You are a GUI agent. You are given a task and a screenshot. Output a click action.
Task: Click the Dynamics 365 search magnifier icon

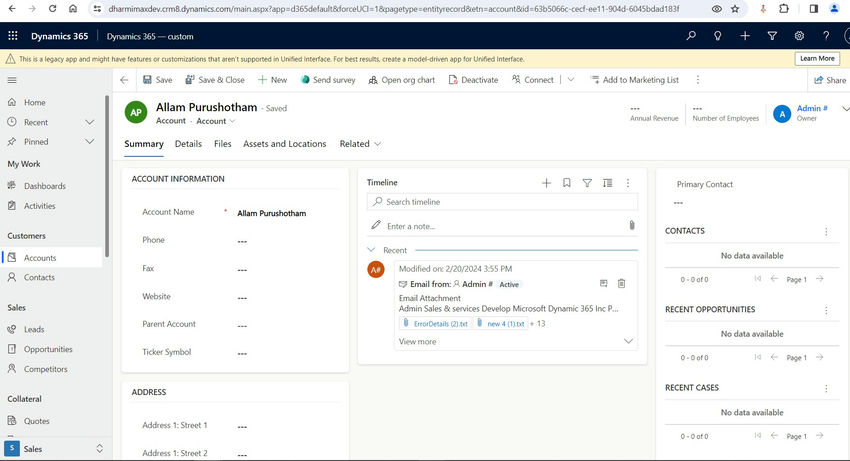tap(691, 36)
